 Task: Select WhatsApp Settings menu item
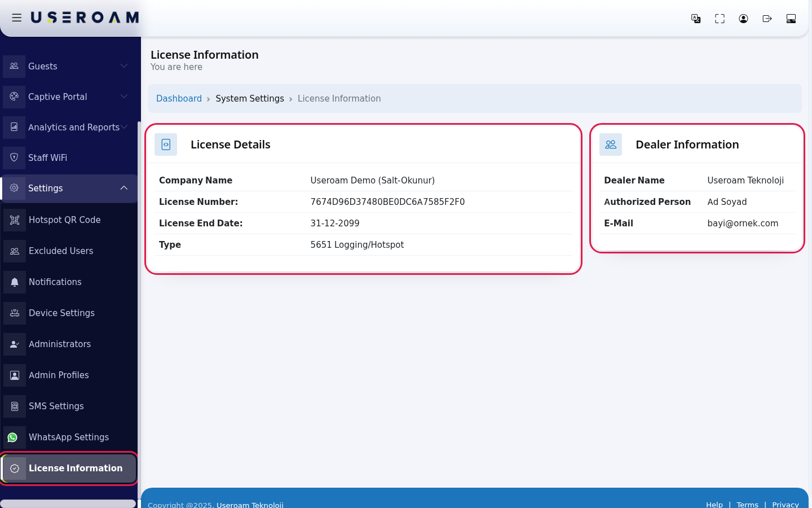click(69, 437)
